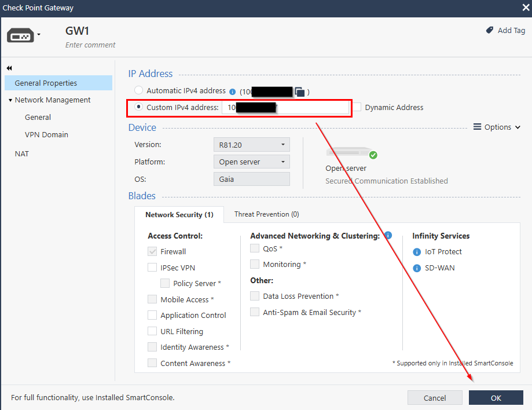Enable the IPSec VPN blade
This screenshot has width=532, height=410.
point(152,268)
